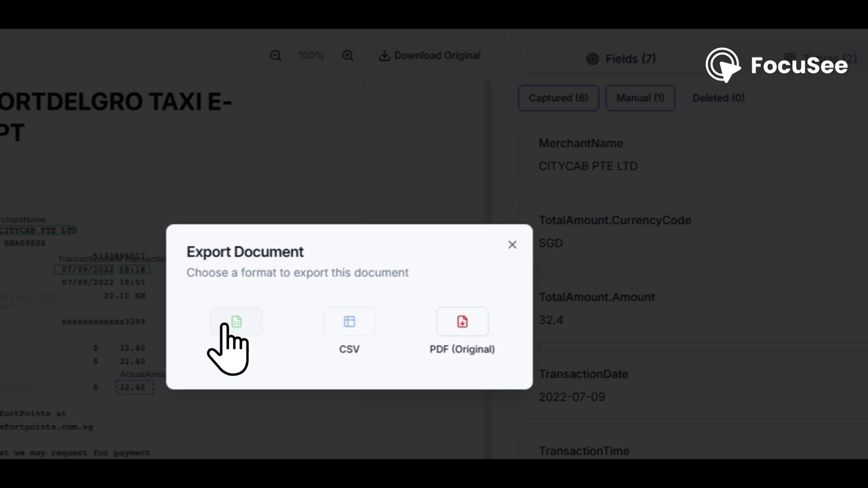868x488 pixels.
Task: Open the Fields (7) tab
Action: (621, 59)
